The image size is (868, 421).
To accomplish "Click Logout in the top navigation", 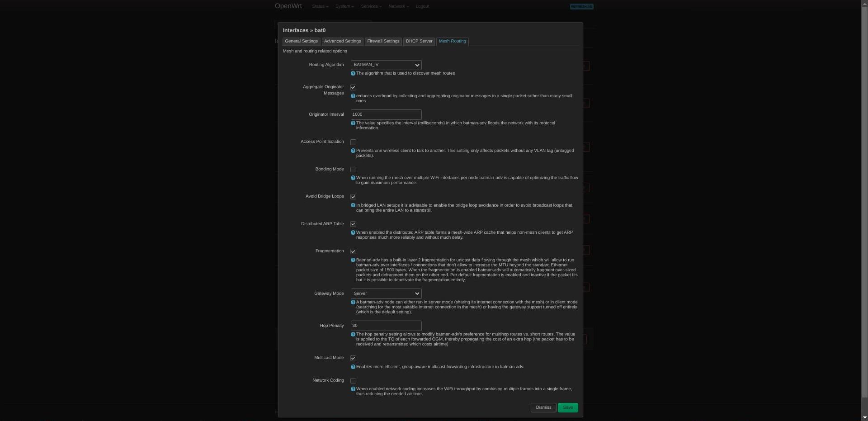I will pos(422,6).
